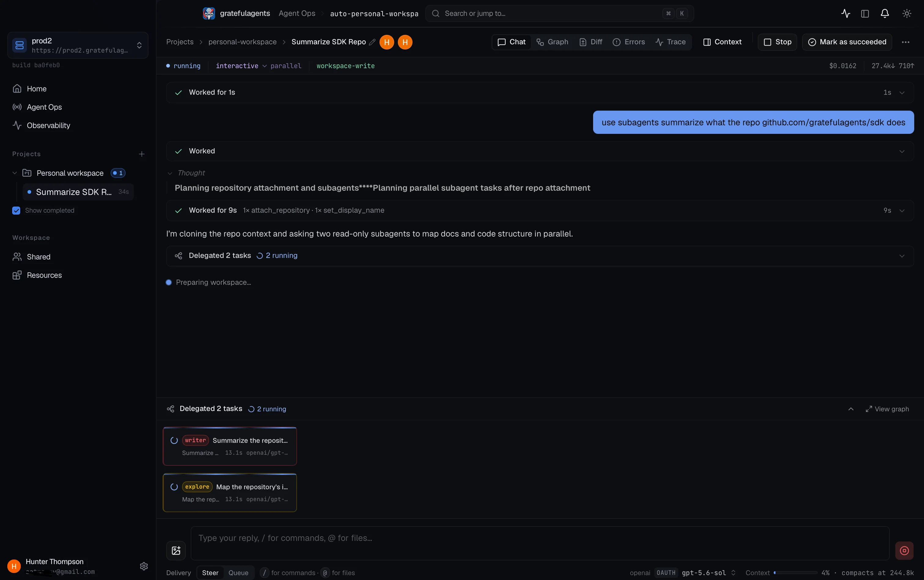This screenshot has height=580, width=924.
Task: Click the pencil icon to rename Summarize SDK Repo
Action: 372,42
